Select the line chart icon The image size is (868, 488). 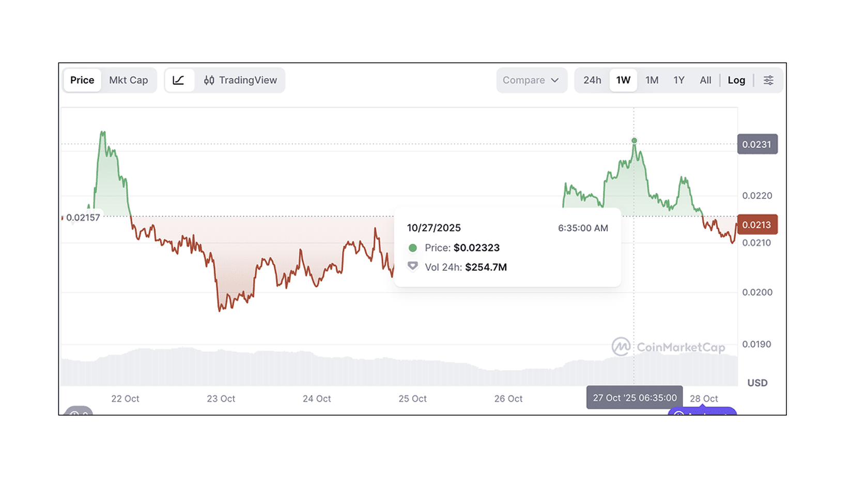point(179,80)
